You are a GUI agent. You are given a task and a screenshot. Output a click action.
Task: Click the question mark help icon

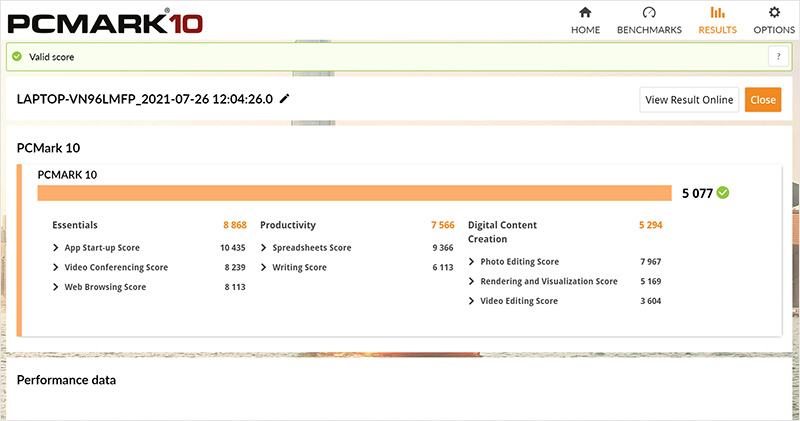774,57
